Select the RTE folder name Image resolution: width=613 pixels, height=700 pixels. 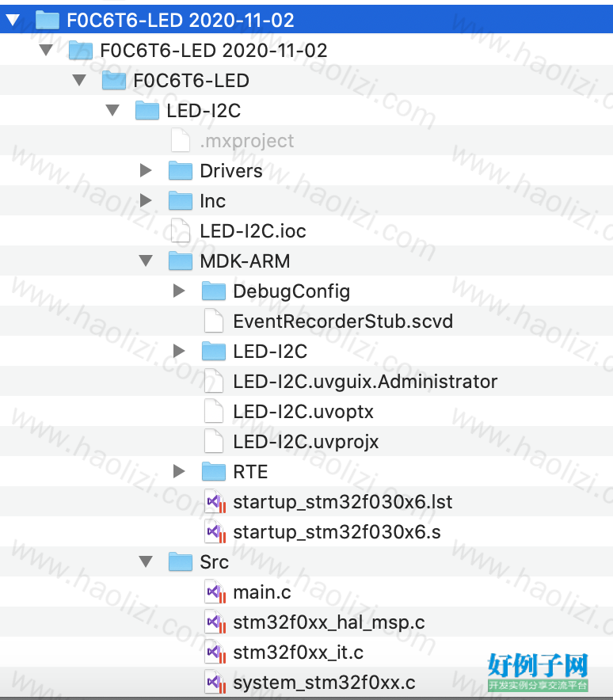(x=250, y=472)
